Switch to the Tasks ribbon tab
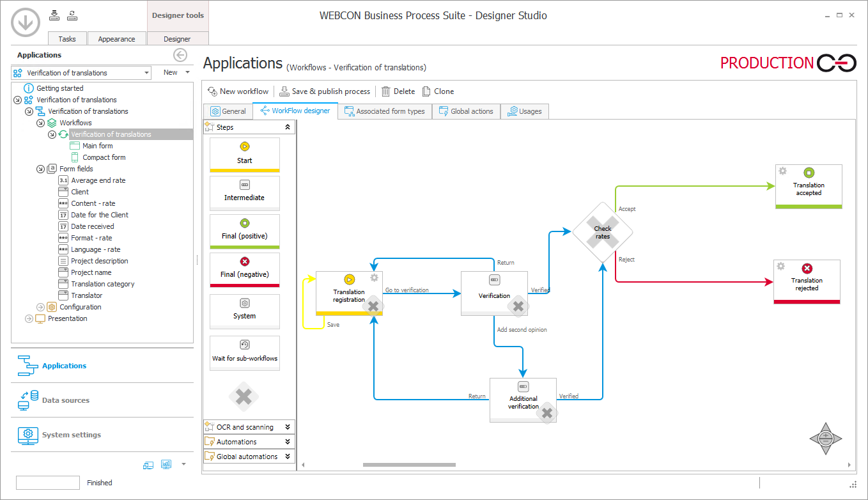868x500 pixels. (67, 39)
